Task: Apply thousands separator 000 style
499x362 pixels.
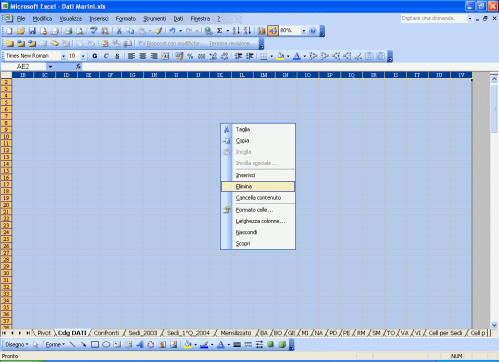Action: [201, 56]
